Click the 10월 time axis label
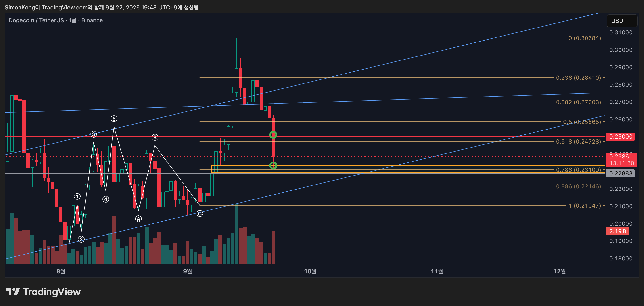This screenshot has height=306, width=644. tap(310, 271)
